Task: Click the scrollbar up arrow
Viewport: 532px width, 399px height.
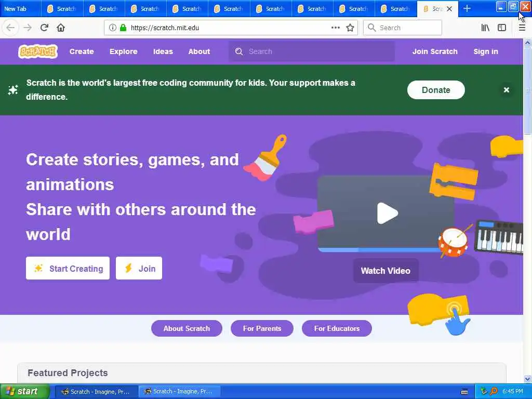Action: [x=527, y=43]
